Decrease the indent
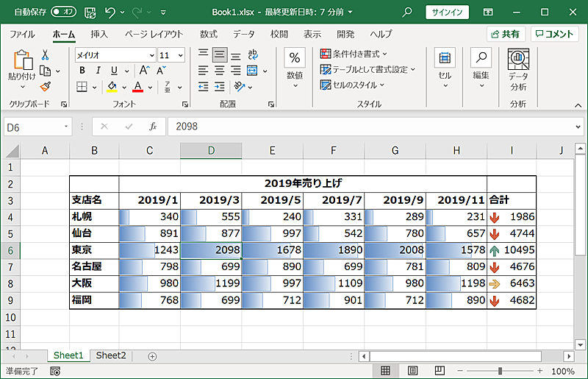 pos(203,87)
